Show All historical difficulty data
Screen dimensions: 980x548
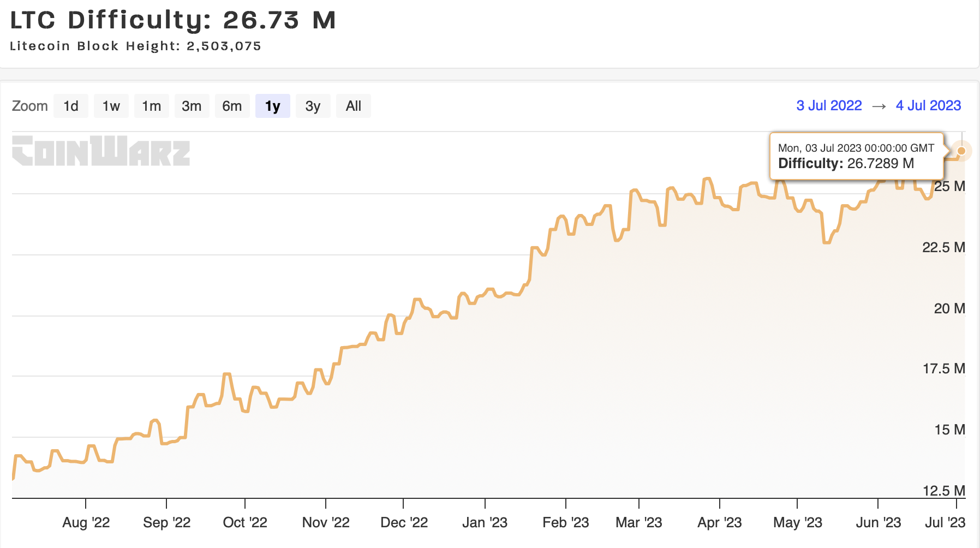tap(353, 106)
